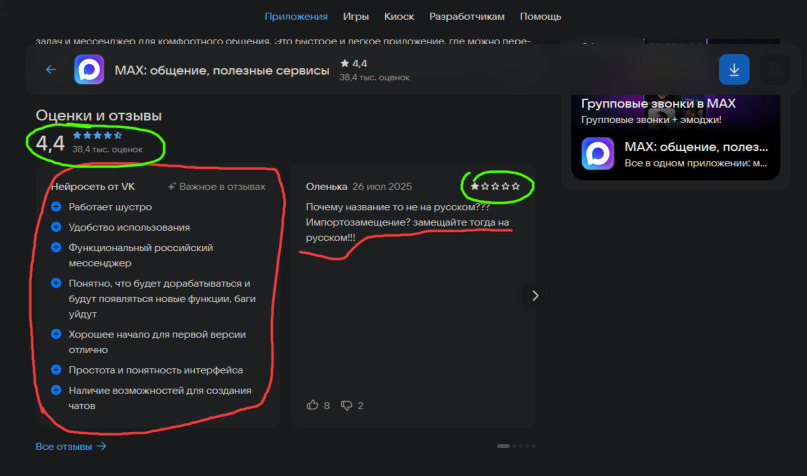Click Групповые звонки + эмоджи! subtitle

coord(651,120)
